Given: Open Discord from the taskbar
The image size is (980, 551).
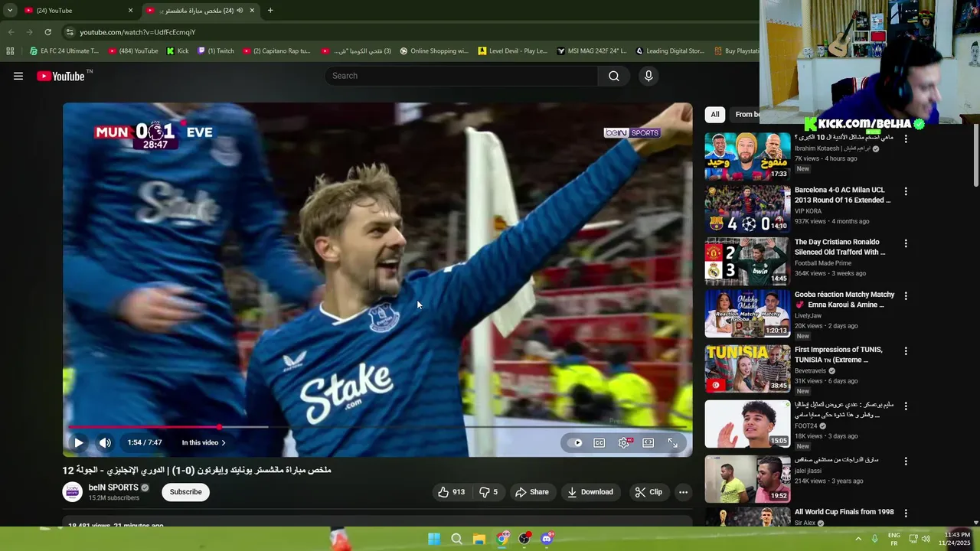Looking at the screenshot, I should click(x=547, y=539).
